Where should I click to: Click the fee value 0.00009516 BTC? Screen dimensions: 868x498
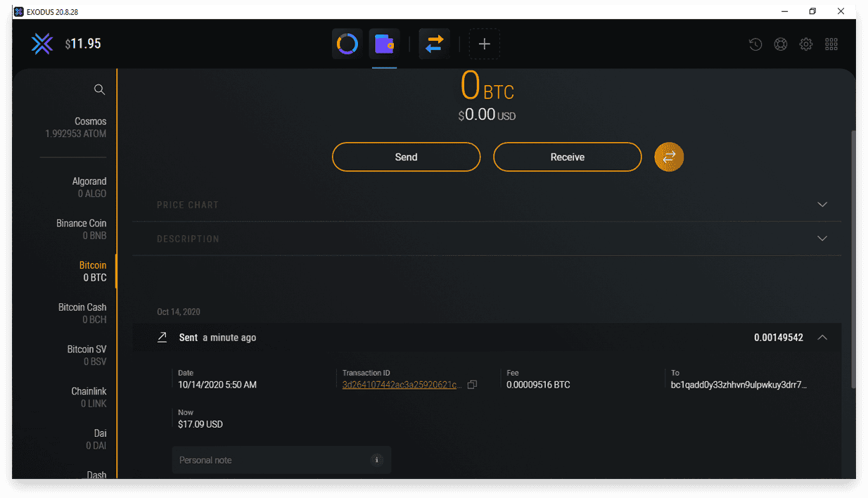(538, 385)
